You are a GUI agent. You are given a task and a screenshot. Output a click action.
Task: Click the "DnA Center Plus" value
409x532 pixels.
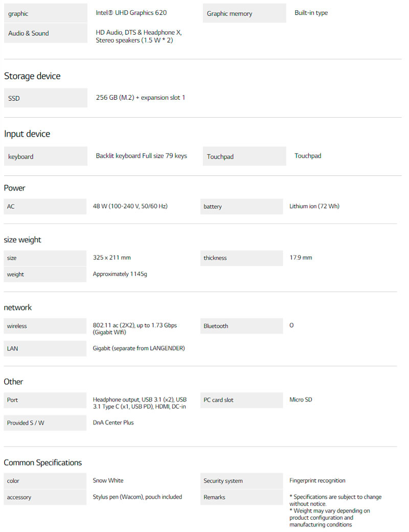[113, 423]
